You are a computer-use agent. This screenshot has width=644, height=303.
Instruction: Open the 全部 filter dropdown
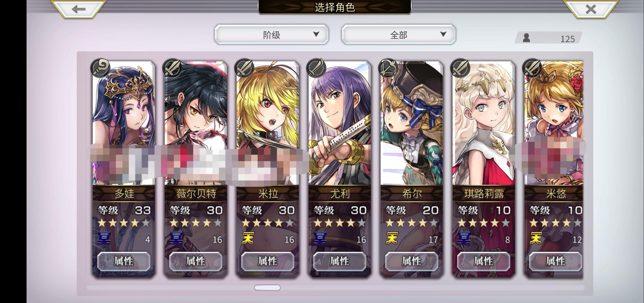click(x=398, y=34)
